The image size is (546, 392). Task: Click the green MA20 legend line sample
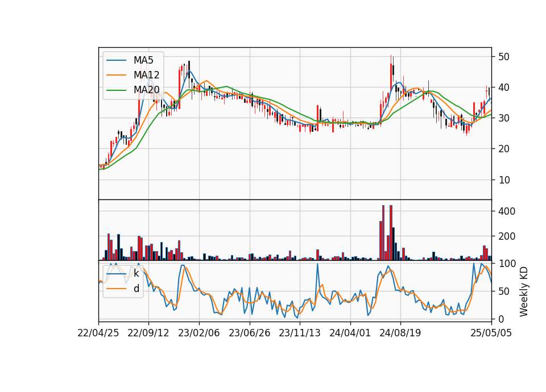[x=116, y=90]
